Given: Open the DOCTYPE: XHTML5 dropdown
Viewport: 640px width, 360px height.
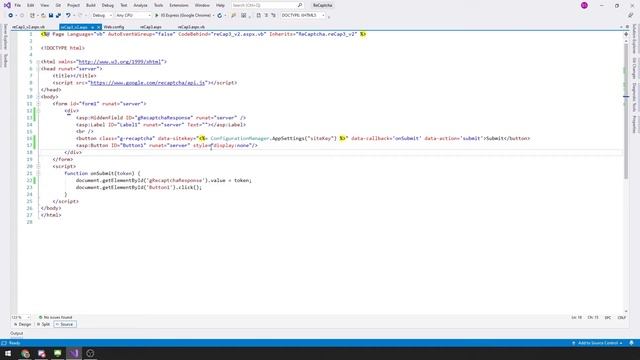Looking at the screenshot, I should (303, 16).
